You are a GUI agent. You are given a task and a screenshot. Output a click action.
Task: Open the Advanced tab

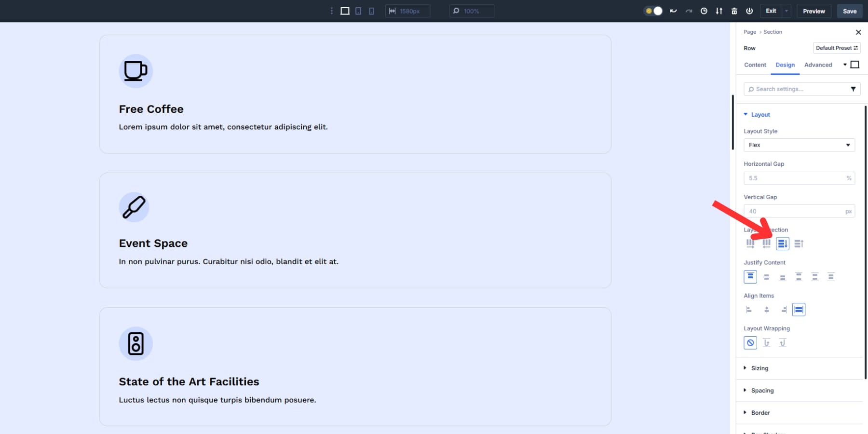click(x=818, y=65)
